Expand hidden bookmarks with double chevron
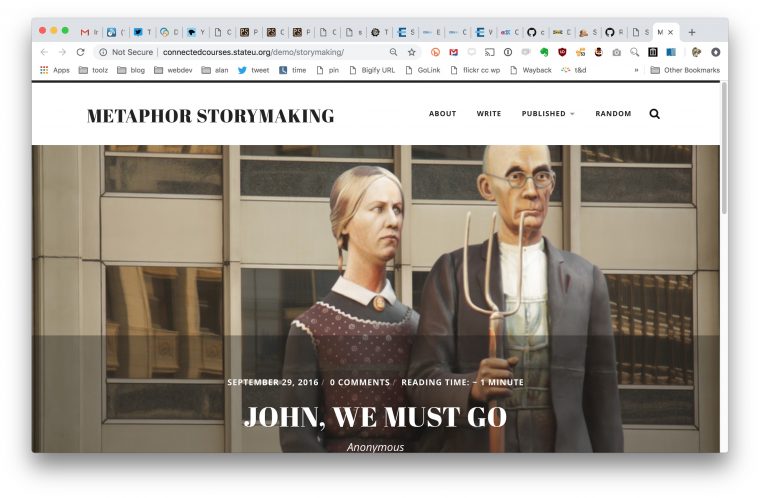The height and width of the screenshot is (498, 760). 636,70
